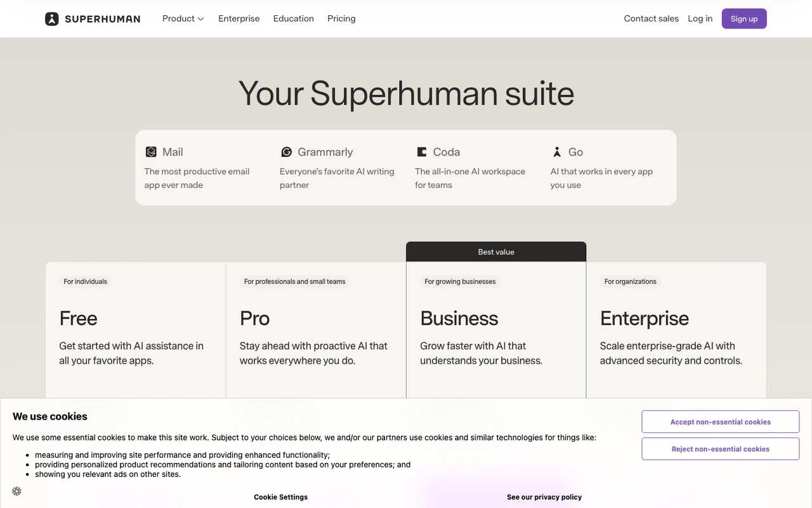Click 'Grow faster with AI' description
The height and width of the screenshot is (508, 812).
[481, 353]
